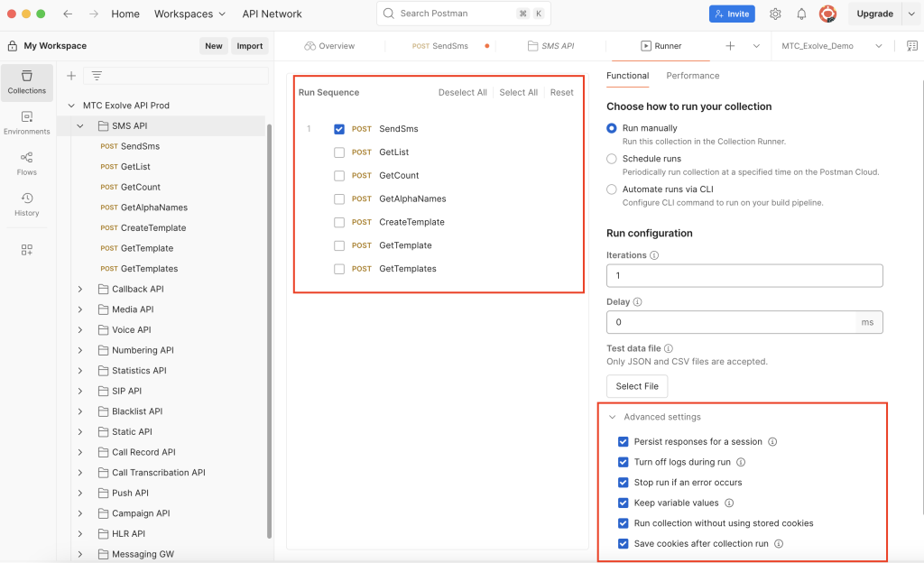Open the tab list overflow chevron

tap(756, 46)
